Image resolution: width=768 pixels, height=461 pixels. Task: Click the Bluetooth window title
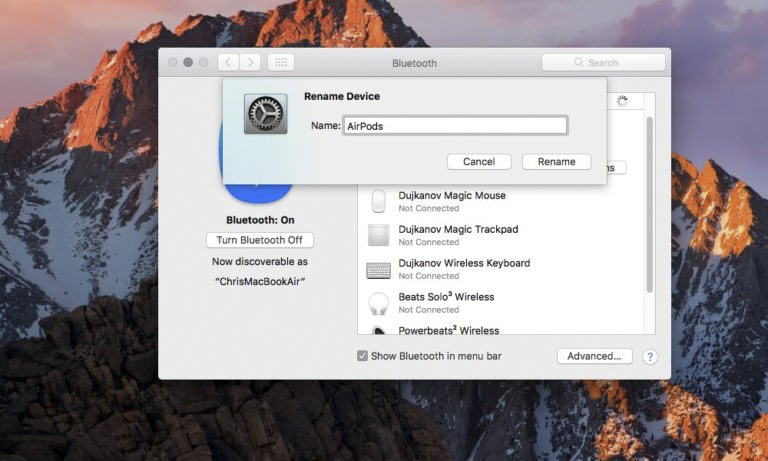click(x=414, y=63)
